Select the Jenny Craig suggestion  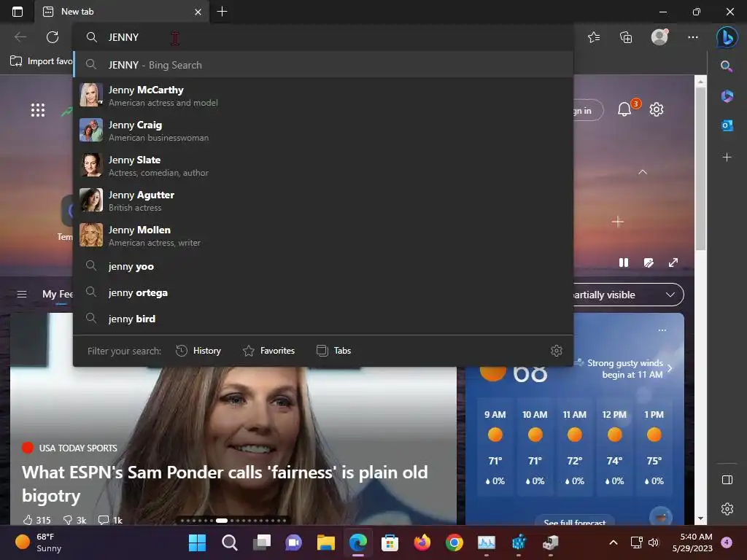tap(323, 131)
